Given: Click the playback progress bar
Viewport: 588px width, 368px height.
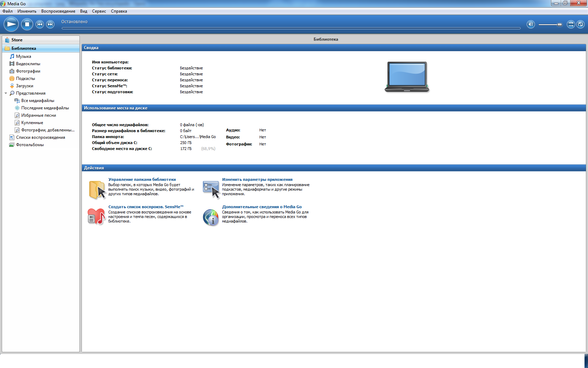Looking at the screenshot, I should tap(291, 28).
